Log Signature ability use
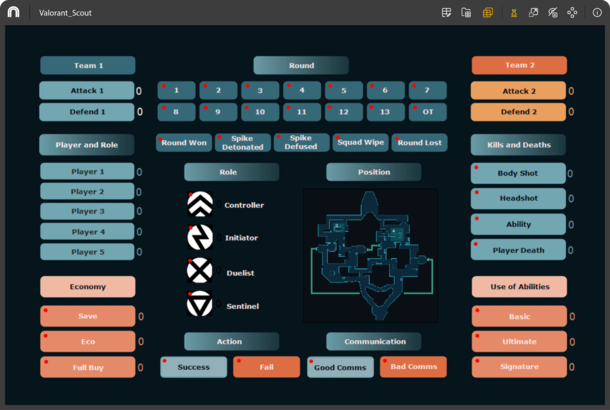This screenshot has width=610, height=410. tap(519, 367)
